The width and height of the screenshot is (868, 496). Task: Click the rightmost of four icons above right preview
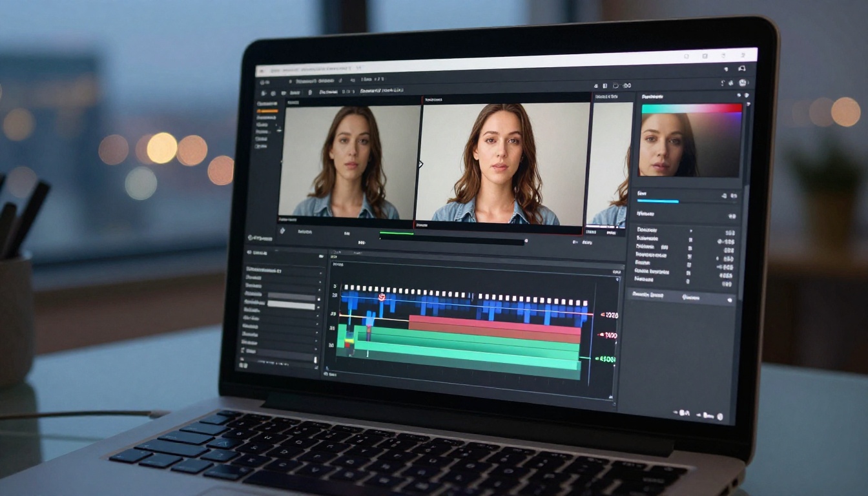627,85
